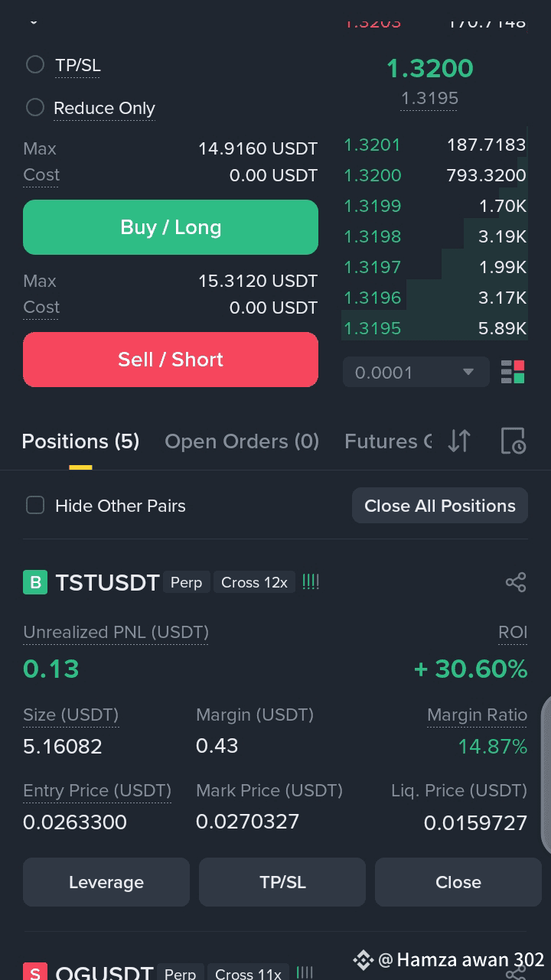
Task: Open order book layout icon
Action: [x=513, y=373]
